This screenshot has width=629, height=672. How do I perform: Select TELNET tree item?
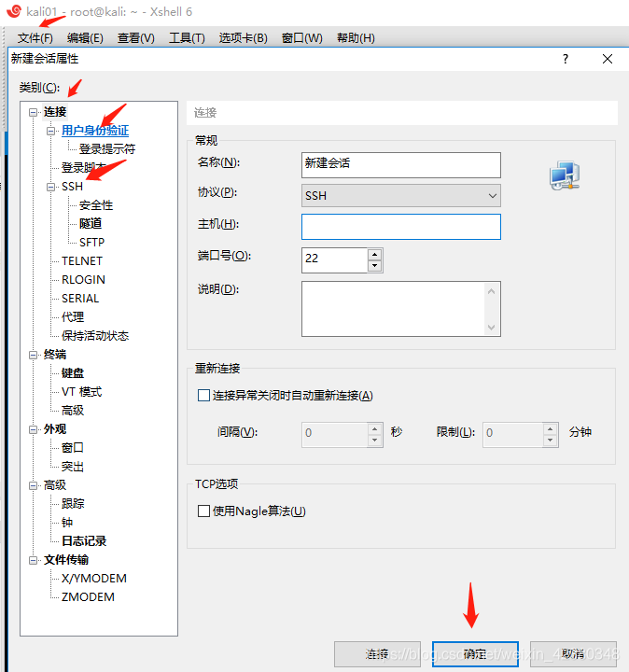(82, 261)
